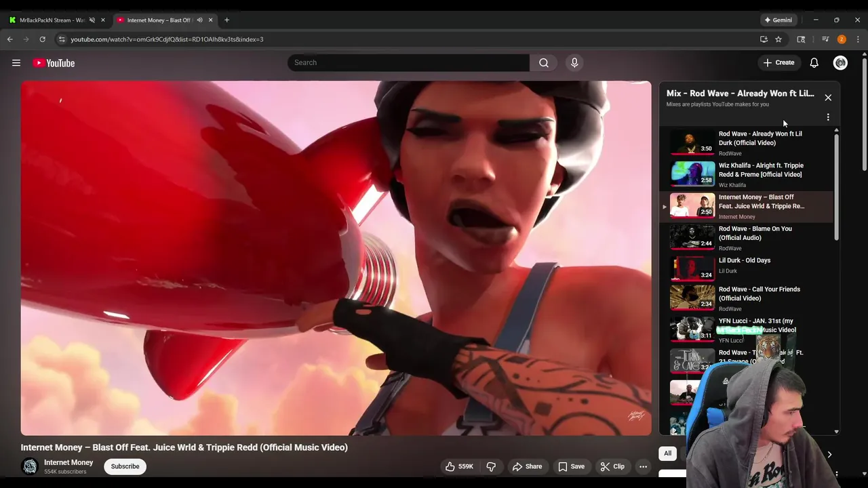The image size is (868, 488).
Task: Click the video player frame
Action: click(x=336, y=258)
